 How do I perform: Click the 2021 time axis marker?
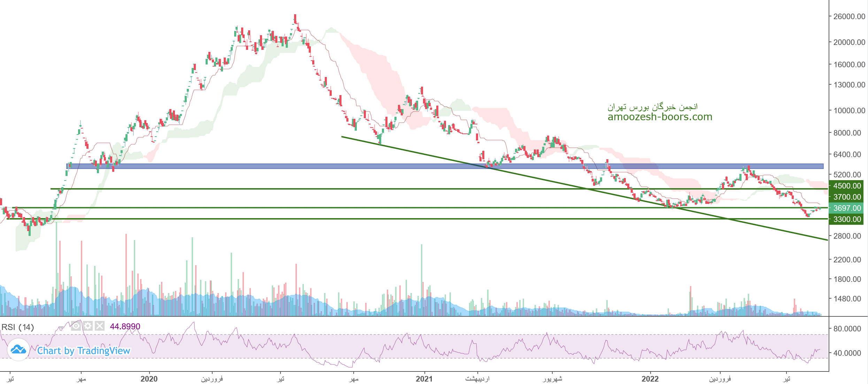(x=424, y=379)
